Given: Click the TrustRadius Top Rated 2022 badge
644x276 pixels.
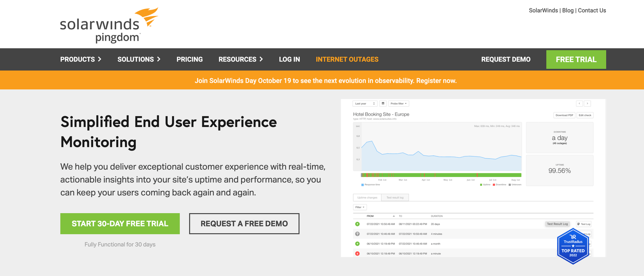Looking at the screenshot, I should (x=573, y=246).
